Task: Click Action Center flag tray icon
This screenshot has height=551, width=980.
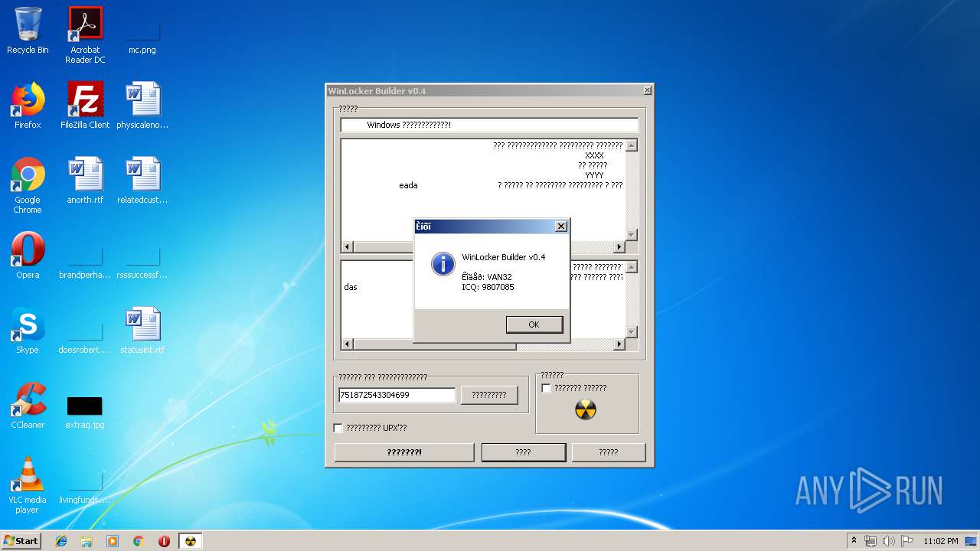Action: (907, 541)
